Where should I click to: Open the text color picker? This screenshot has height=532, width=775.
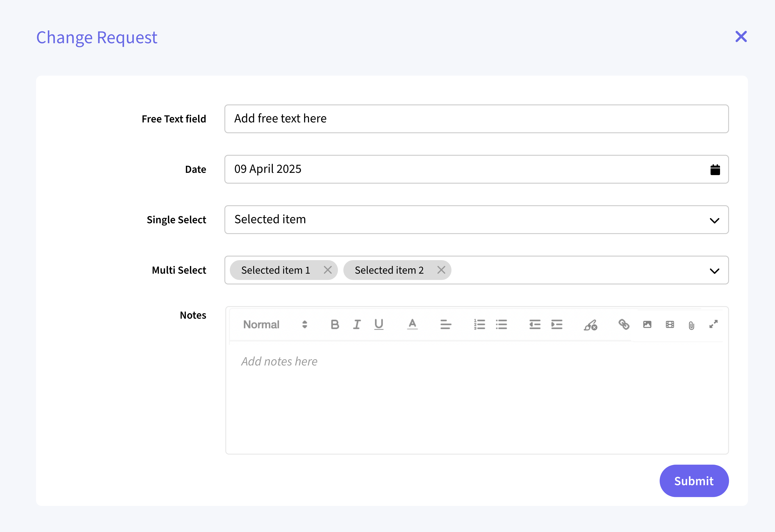tap(412, 324)
